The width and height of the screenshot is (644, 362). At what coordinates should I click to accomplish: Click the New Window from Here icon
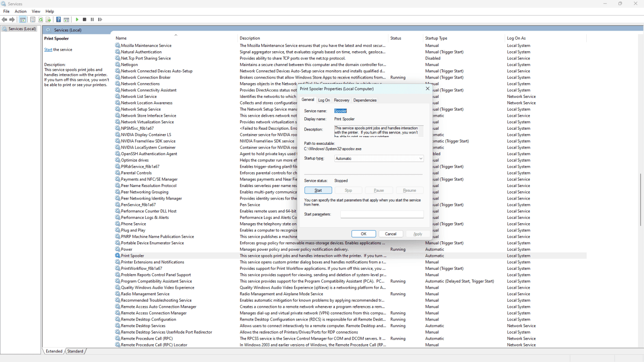pyautogui.click(x=66, y=19)
